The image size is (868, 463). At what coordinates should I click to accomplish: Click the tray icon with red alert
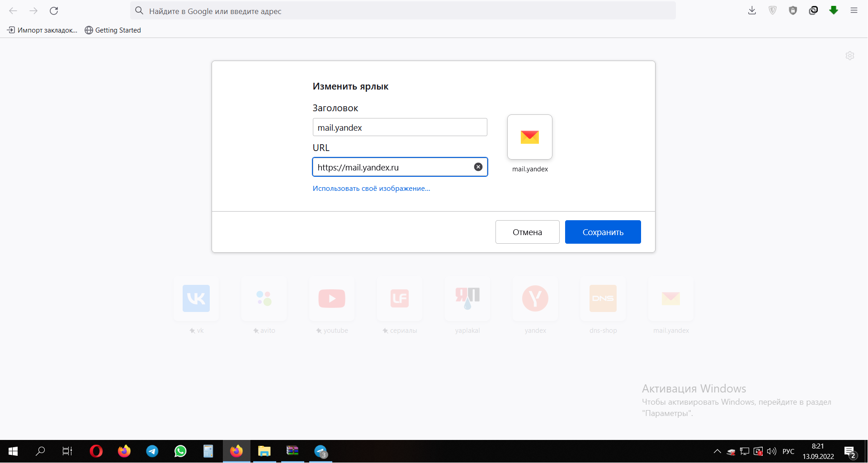[758, 451]
